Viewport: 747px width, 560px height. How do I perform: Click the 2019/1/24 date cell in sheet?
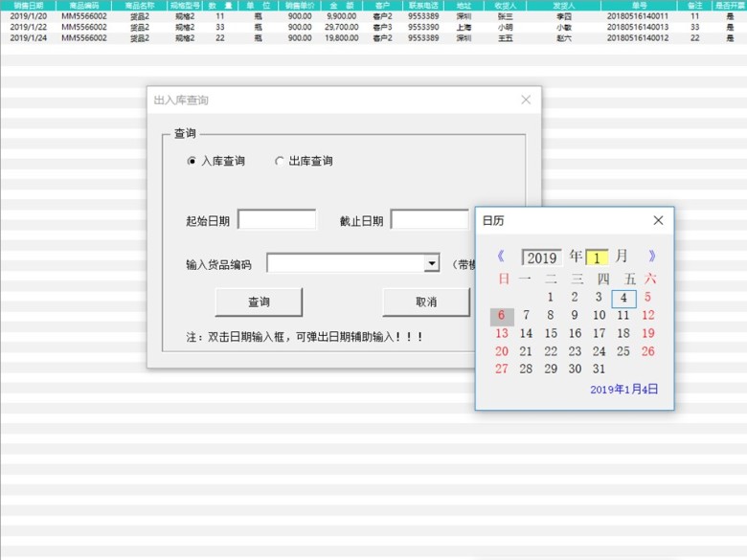[x=28, y=38]
